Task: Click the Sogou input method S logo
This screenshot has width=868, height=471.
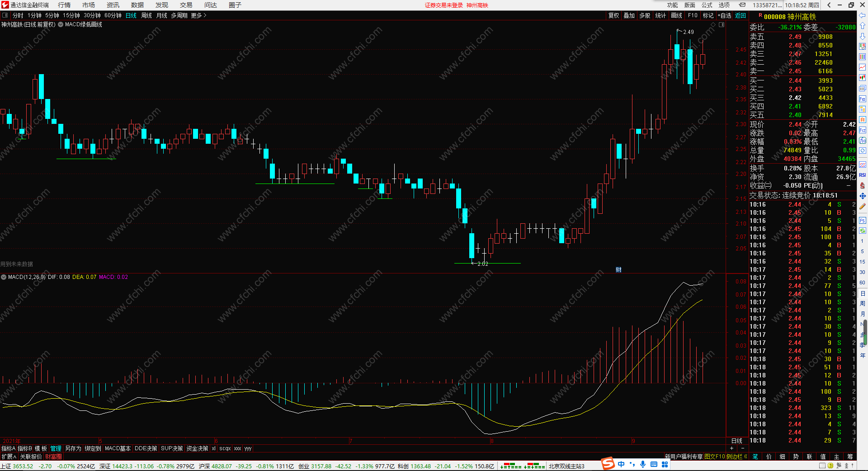Action: 608,464
